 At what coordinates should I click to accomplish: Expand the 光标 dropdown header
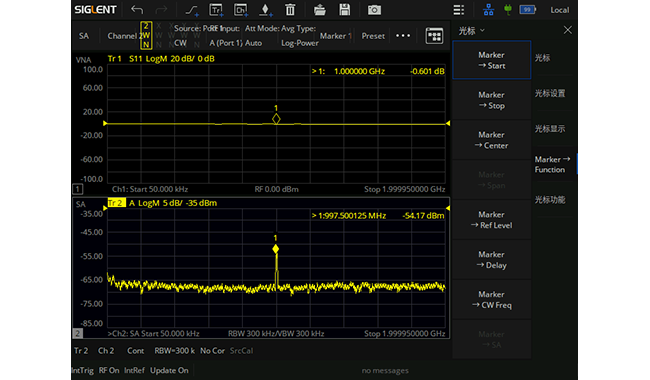(471, 31)
